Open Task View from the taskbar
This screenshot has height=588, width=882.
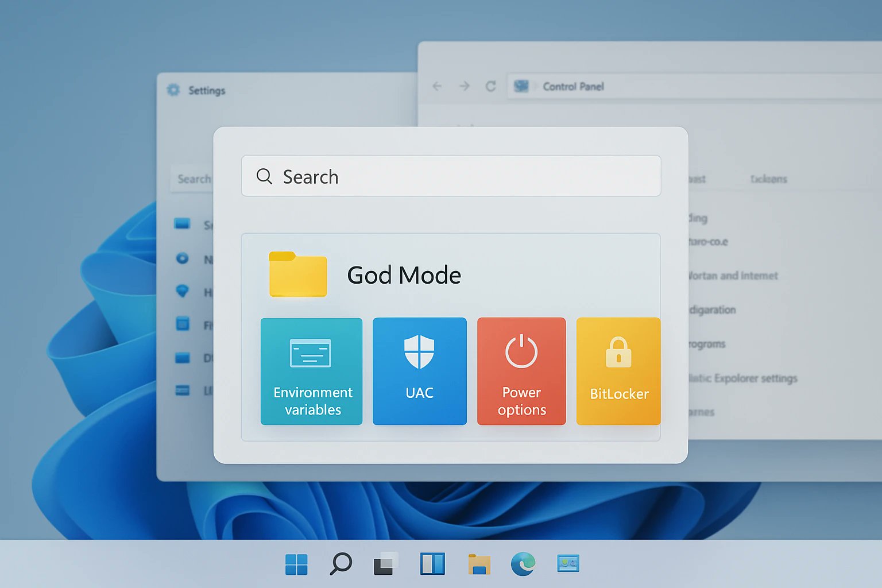point(386,563)
